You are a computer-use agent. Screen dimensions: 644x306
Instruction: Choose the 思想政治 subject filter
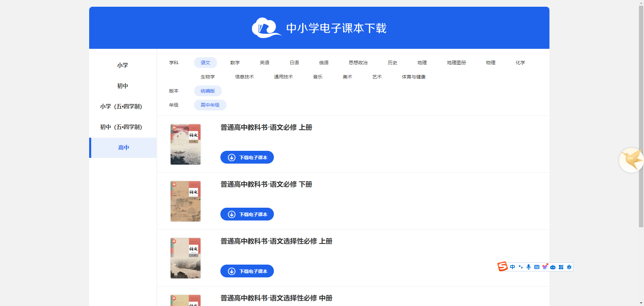[x=358, y=63]
